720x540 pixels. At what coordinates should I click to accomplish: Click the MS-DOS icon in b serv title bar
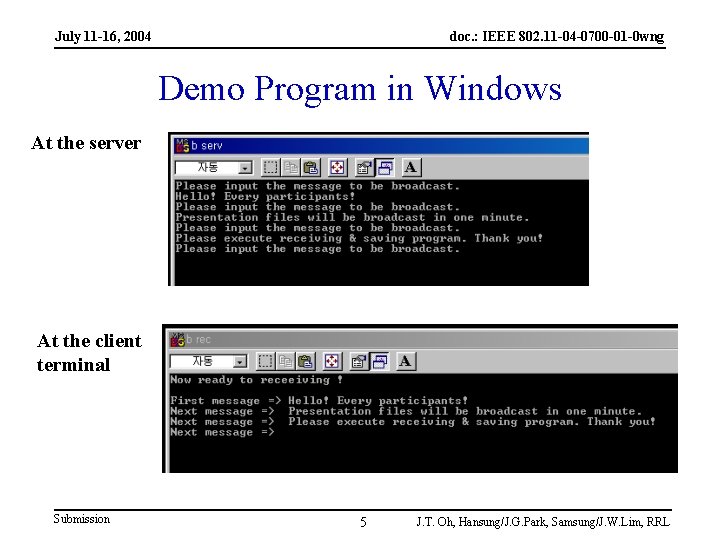182,146
